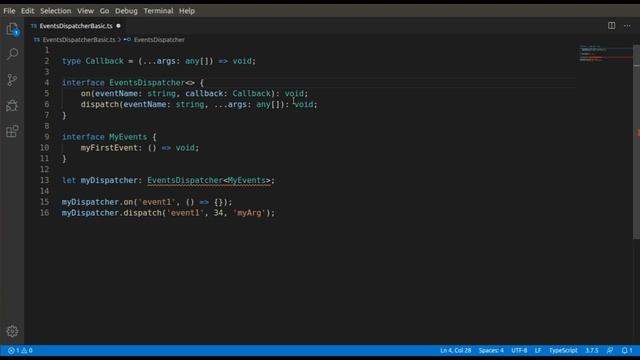Open the Explorer view in activity bar
The image size is (640, 360).
(12, 29)
